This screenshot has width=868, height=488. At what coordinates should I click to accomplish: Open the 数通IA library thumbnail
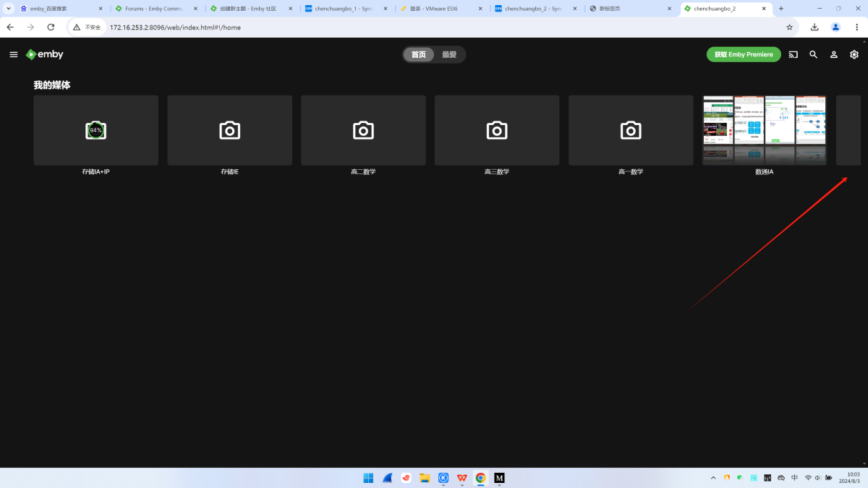click(764, 130)
